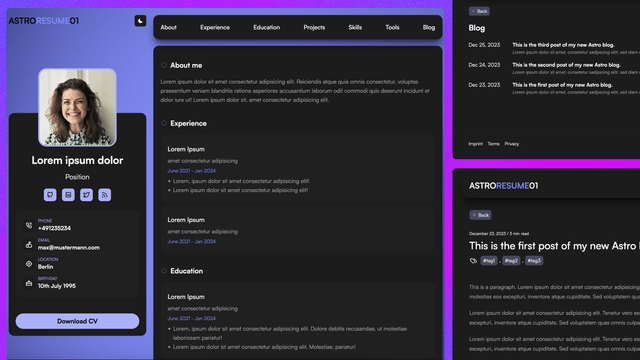640x360 pixels.
Task: Click the email icon beside max@mustermann.com
Action: (x=29, y=244)
